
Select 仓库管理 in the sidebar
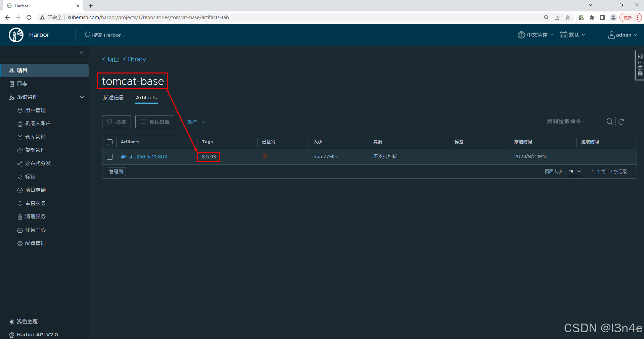point(36,137)
